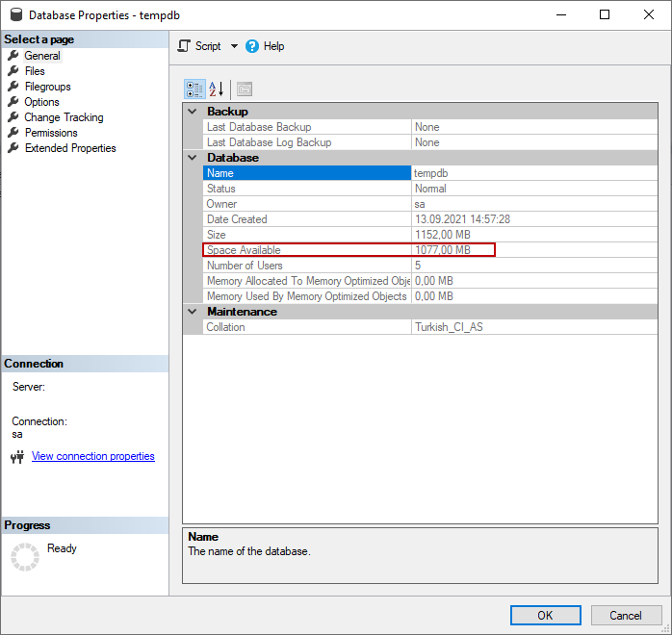
Task: Click the Property Pages icon in grid toolbar
Action: [x=245, y=89]
